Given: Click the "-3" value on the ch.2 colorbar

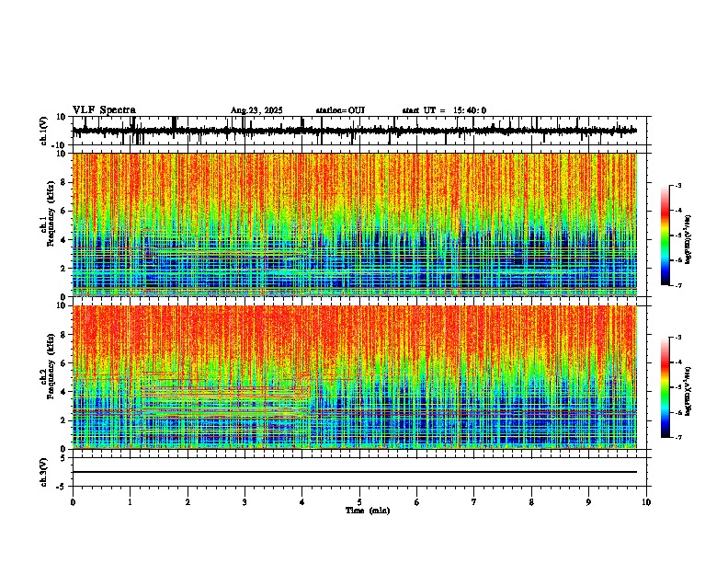Looking at the screenshot, I should [678, 338].
